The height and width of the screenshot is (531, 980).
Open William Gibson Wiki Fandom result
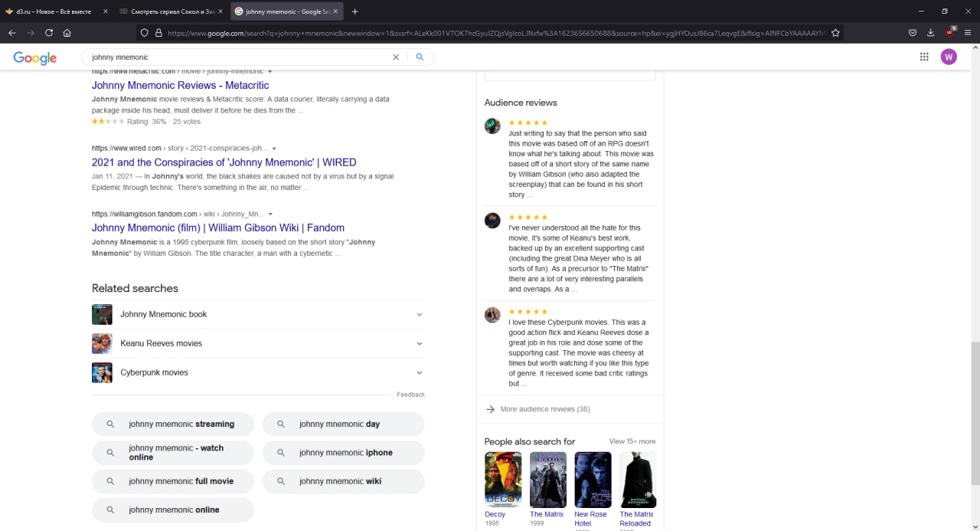point(218,228)
